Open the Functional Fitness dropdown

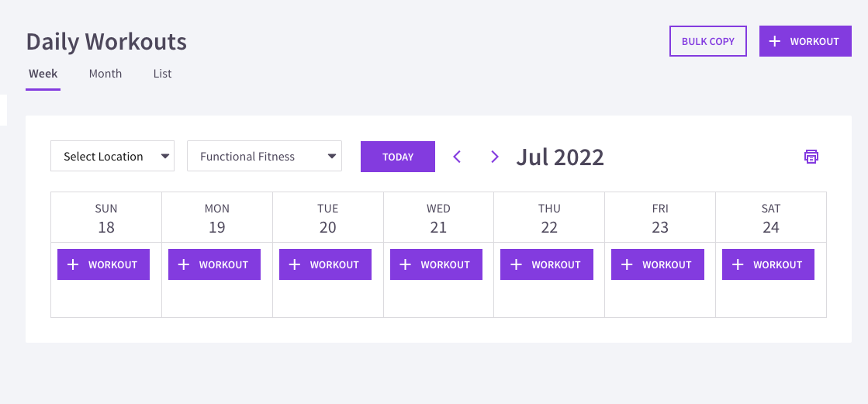click(x=265, y=156)
